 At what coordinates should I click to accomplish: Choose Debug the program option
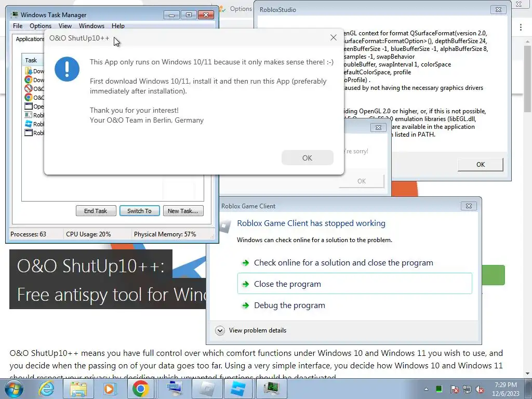tap(289, 305)
